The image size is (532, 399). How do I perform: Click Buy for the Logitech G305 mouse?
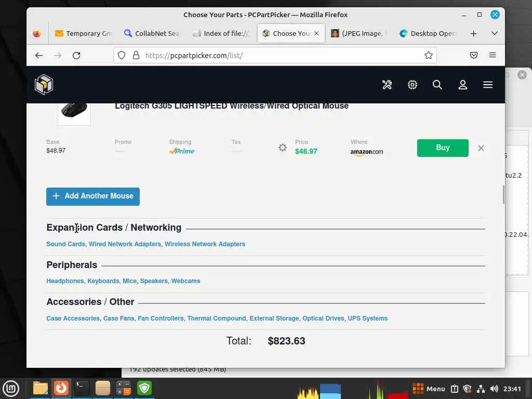point(443,148)
